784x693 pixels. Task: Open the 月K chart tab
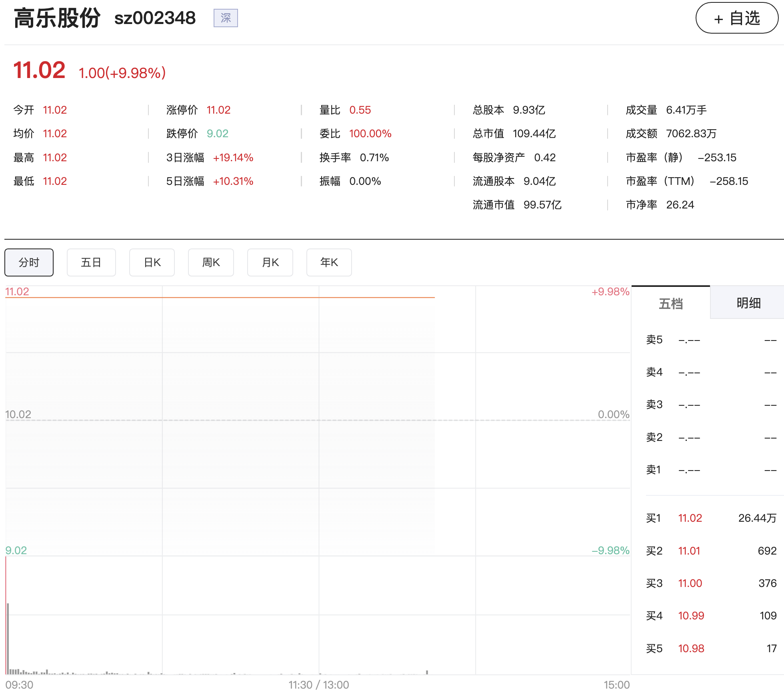pos(270,262)
